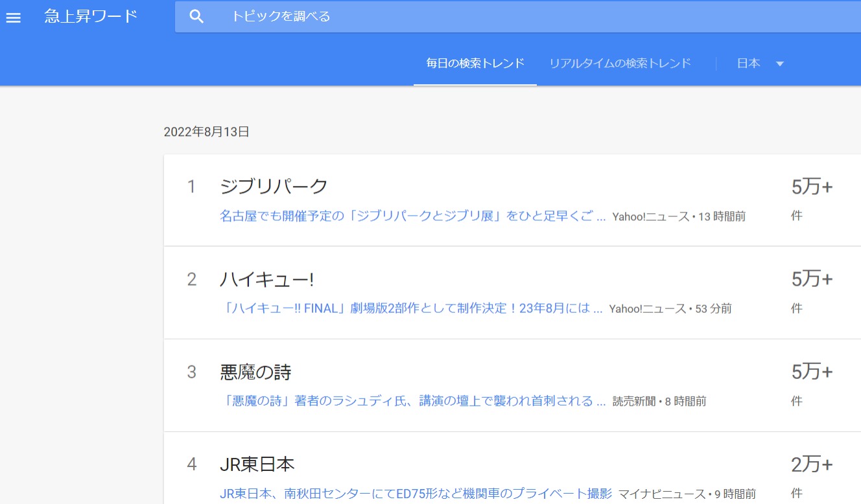The height and width of the screenshot is (504, 861).
Task: Click rank number 4 beside JR東日本
Action: (191, 465)
